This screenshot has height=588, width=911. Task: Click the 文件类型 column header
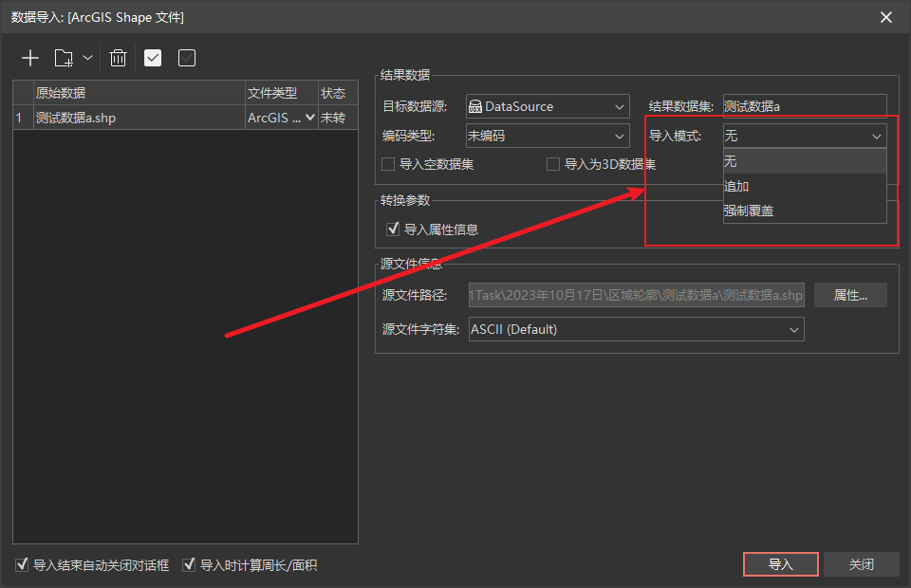coord(282,93)
